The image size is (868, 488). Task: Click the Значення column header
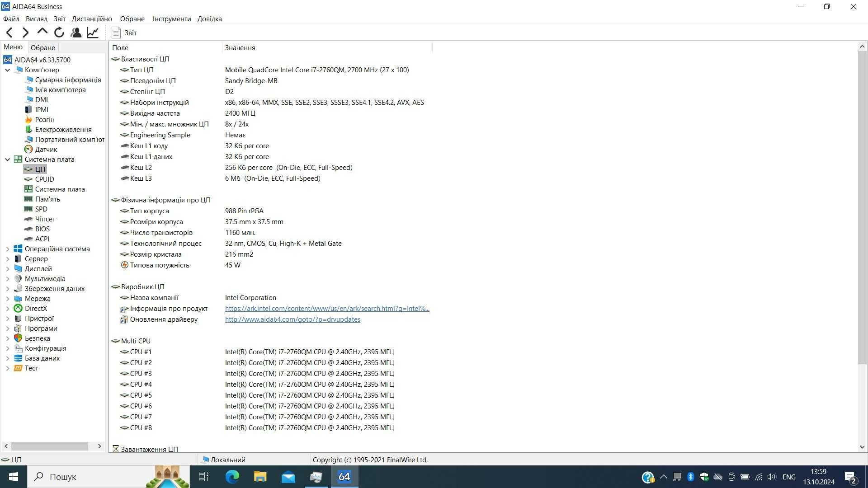point(327,48)
